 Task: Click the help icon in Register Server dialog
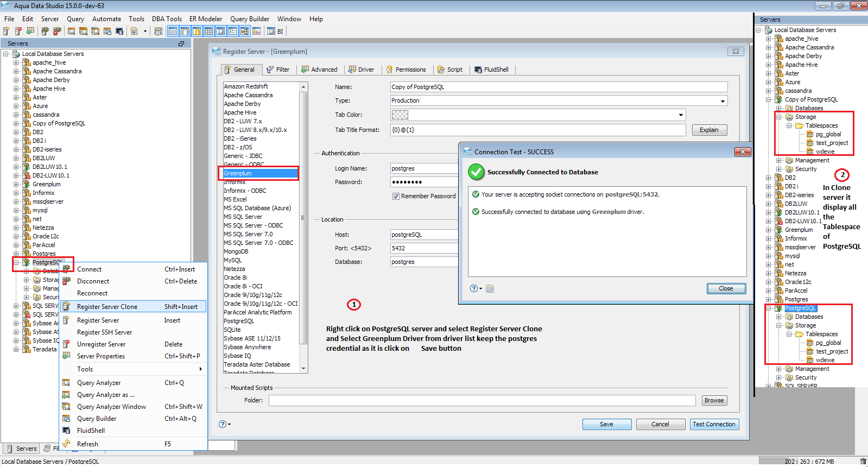[223, 424]
